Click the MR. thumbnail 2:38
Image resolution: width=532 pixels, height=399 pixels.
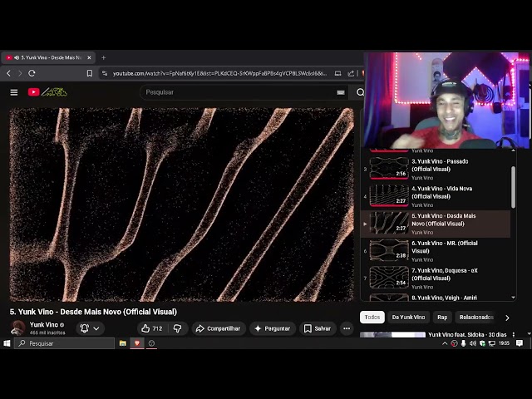(389, 250)
